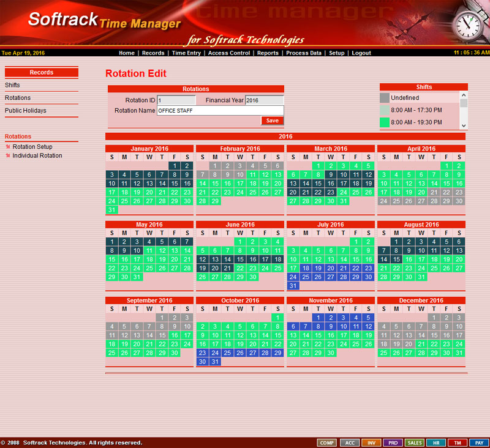Click the Rotation Name input field
490x448 pixels.
click(220, 111)
